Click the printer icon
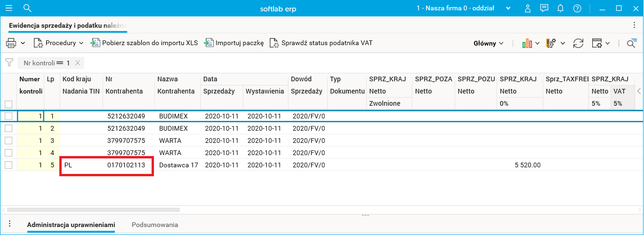 [x=11, y=43]
